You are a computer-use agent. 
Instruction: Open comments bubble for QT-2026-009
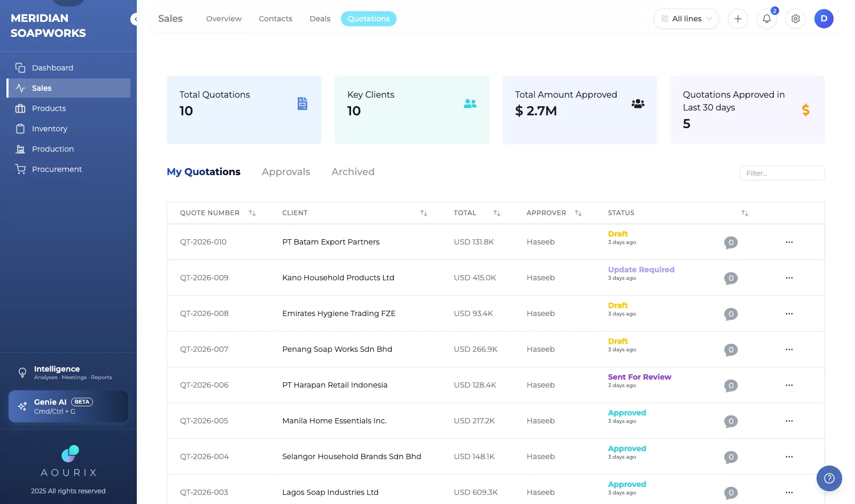point(731,278)
